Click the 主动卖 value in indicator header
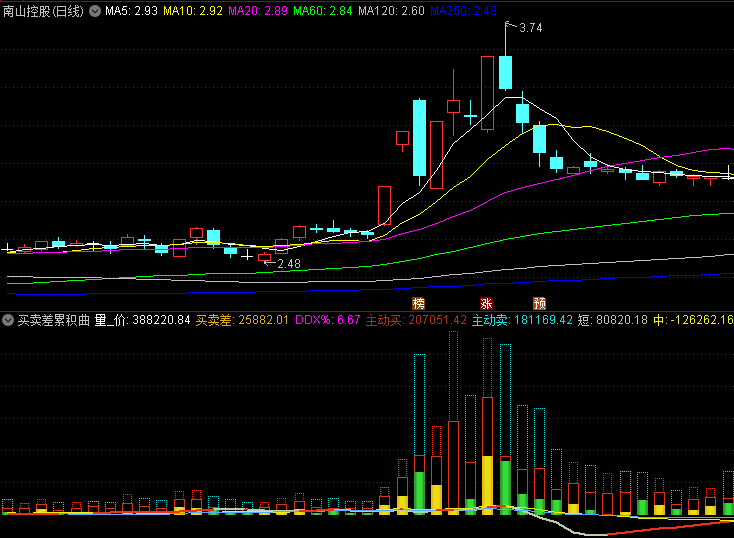The image size is (734, 538). (x=522, y=320)
